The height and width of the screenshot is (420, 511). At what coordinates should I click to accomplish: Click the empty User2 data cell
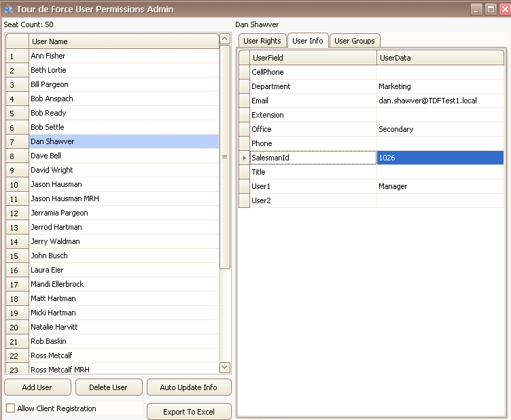click(x=440, y=200)
